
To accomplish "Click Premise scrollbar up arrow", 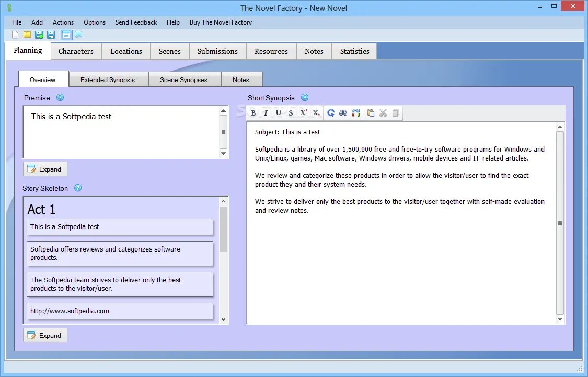I will pos(224,111).
